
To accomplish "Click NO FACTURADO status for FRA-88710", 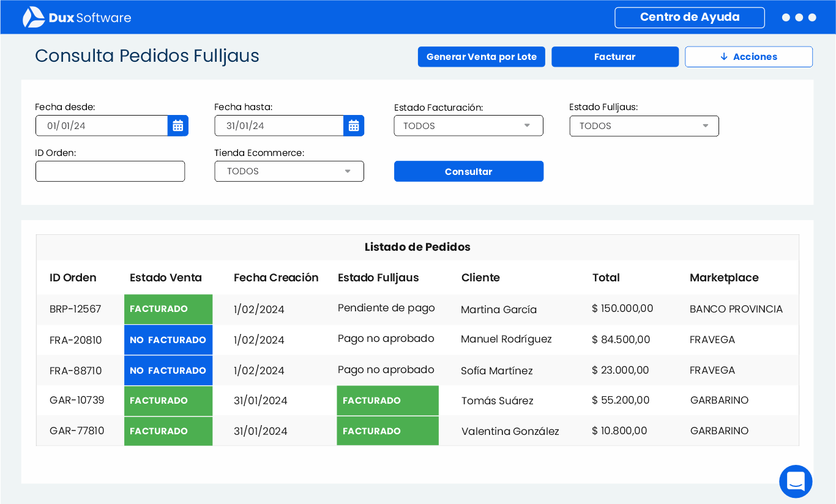I will pos(168,370).
